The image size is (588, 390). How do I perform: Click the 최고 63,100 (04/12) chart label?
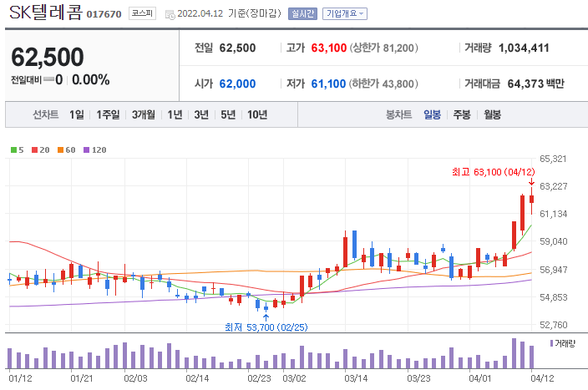[x=493, y=172]
